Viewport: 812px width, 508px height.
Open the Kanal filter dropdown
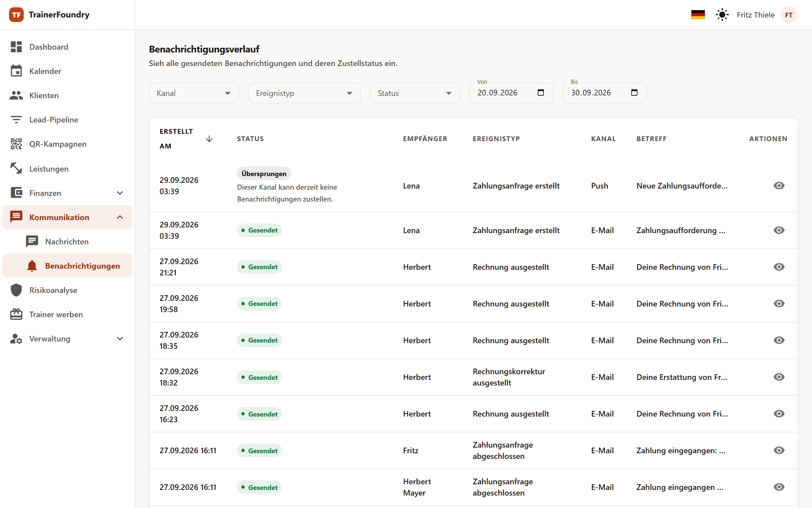(194, 93)
